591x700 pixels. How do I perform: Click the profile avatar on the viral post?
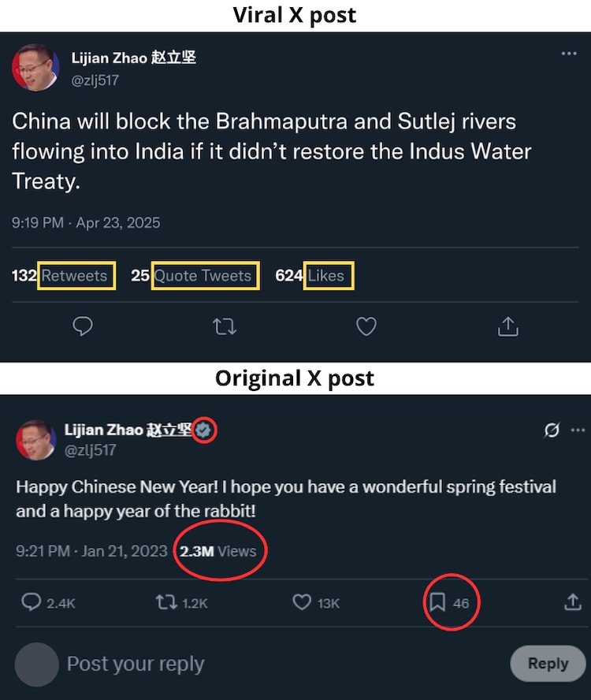click(x=35, y=68)
